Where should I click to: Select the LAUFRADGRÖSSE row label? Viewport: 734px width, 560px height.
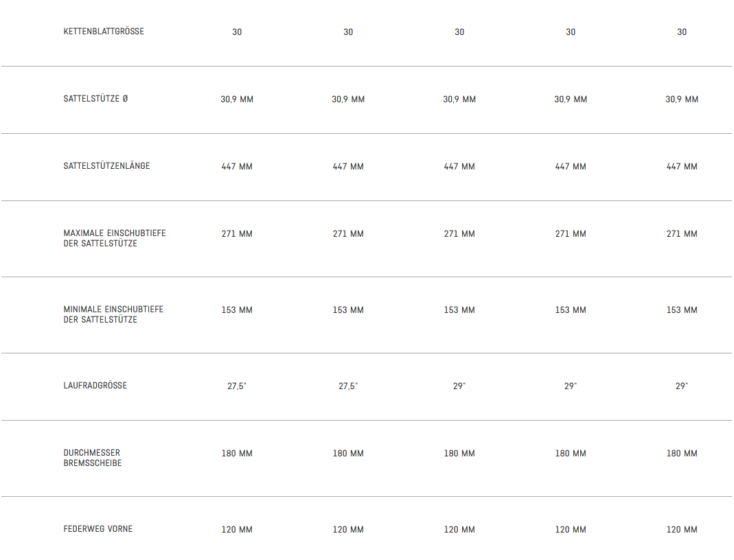[x=95, y=386]
